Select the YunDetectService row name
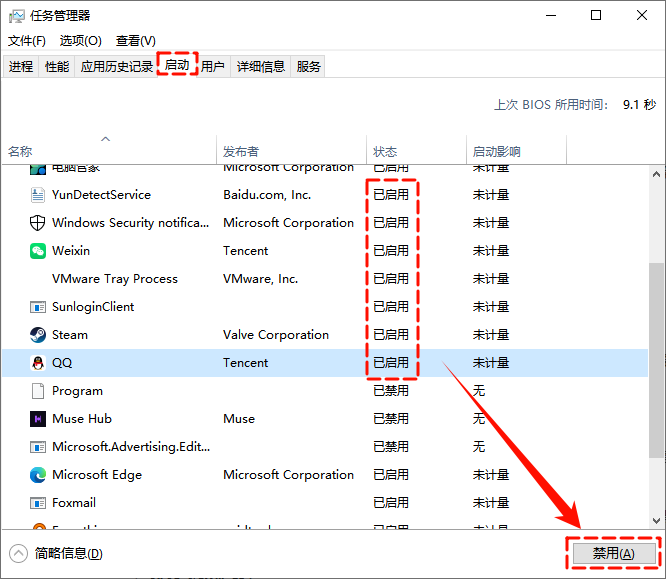Screen dimensions: 666x579 pyautogui.click(x=101, y=195)
